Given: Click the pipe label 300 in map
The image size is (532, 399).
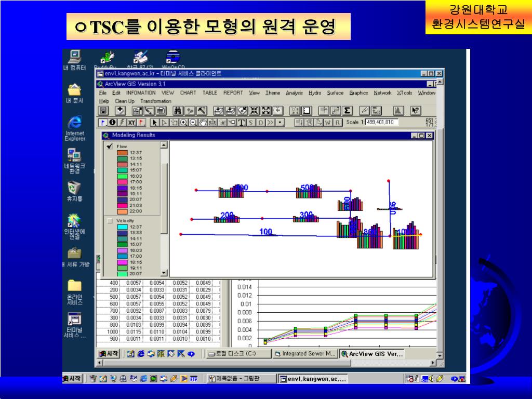Looking at the screenshot, I should point(306,215).
